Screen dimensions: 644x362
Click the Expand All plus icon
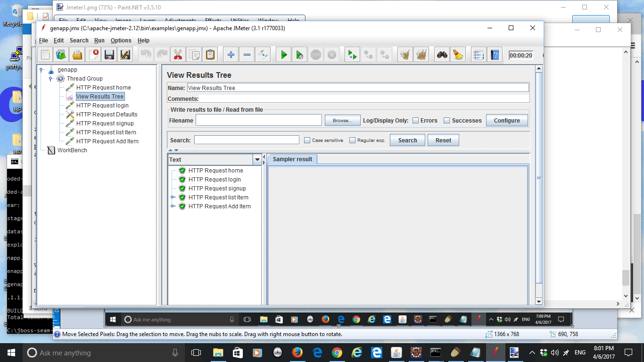[231, 55]
